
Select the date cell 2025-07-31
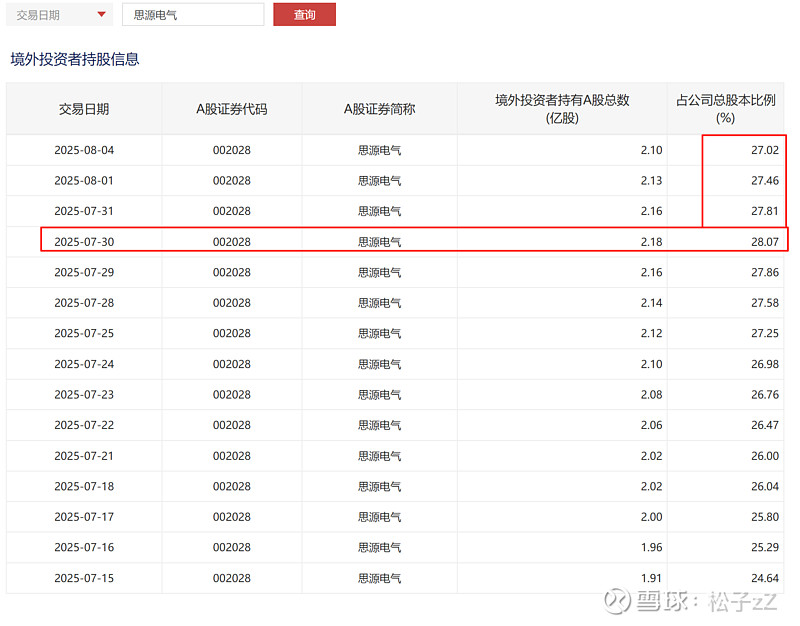(x=84, y=211)
